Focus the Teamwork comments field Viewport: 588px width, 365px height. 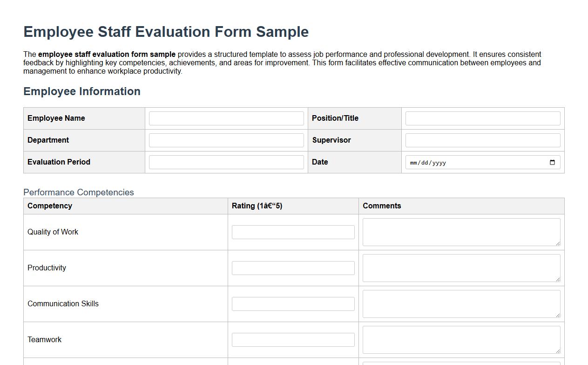[x=461, y=339]
